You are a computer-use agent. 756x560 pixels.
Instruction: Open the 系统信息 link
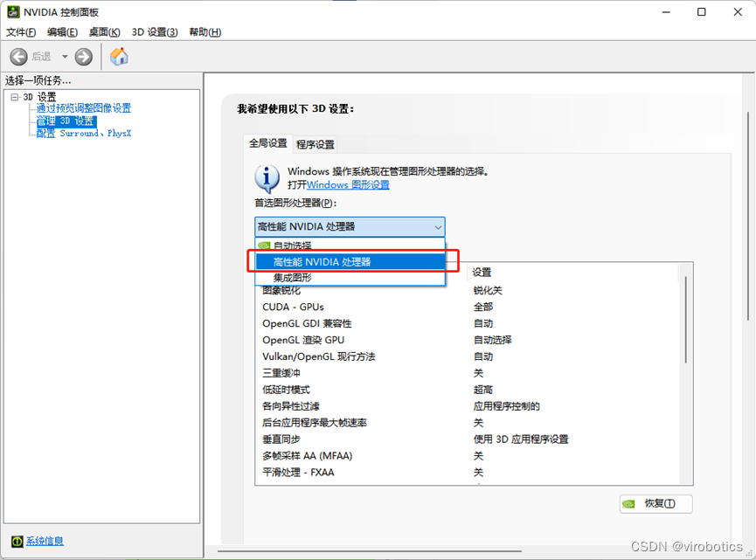coord(45,542)
